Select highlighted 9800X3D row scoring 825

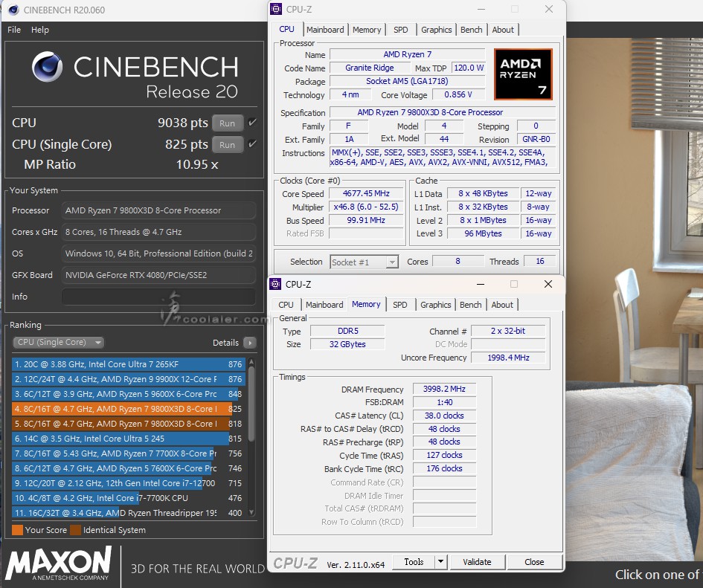[129, 409]
